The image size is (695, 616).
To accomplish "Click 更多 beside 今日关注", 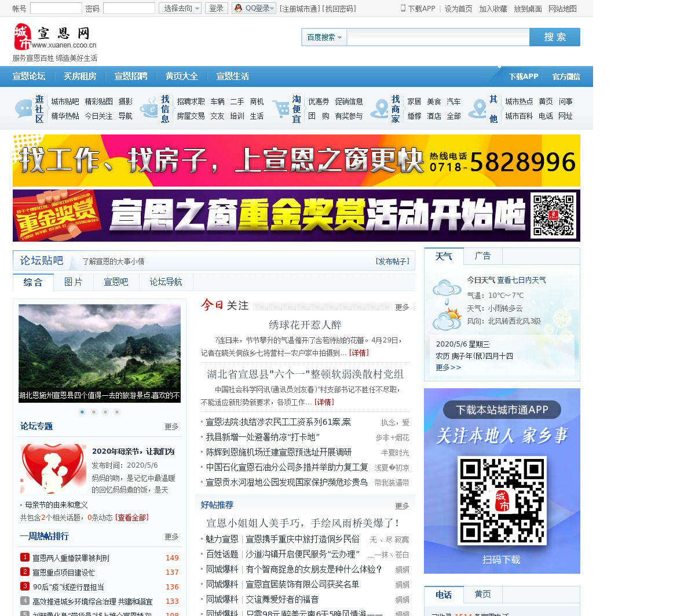I will click(x=402, y=307).
